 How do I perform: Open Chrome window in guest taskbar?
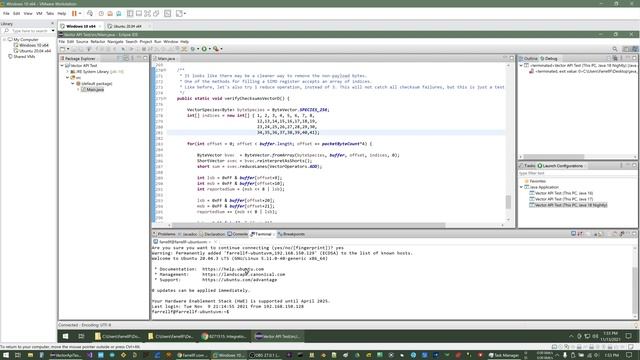point(224,336)
